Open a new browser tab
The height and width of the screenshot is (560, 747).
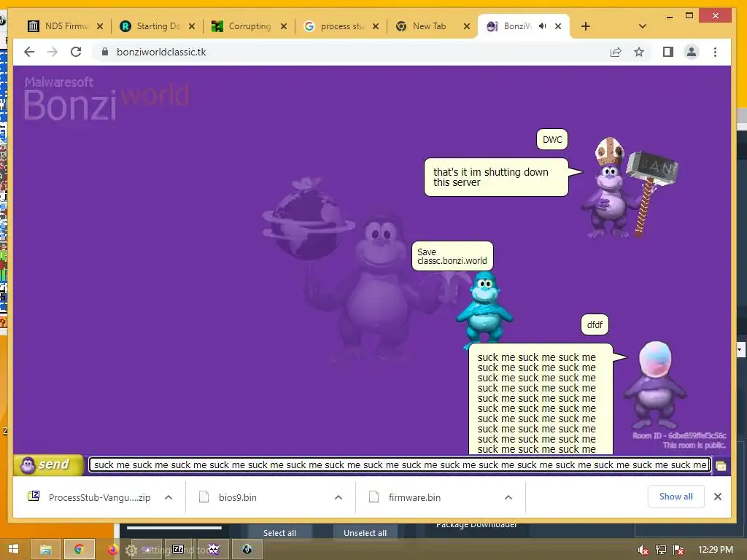586,26
